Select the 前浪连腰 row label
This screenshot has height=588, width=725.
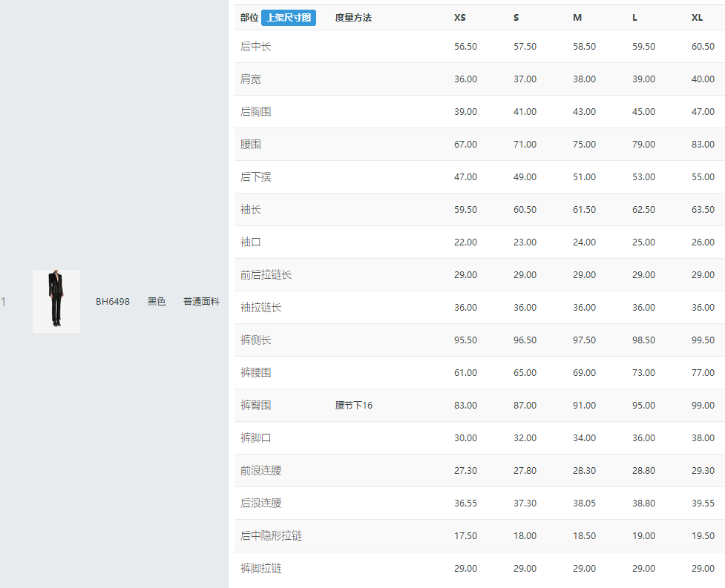[260, 471]
